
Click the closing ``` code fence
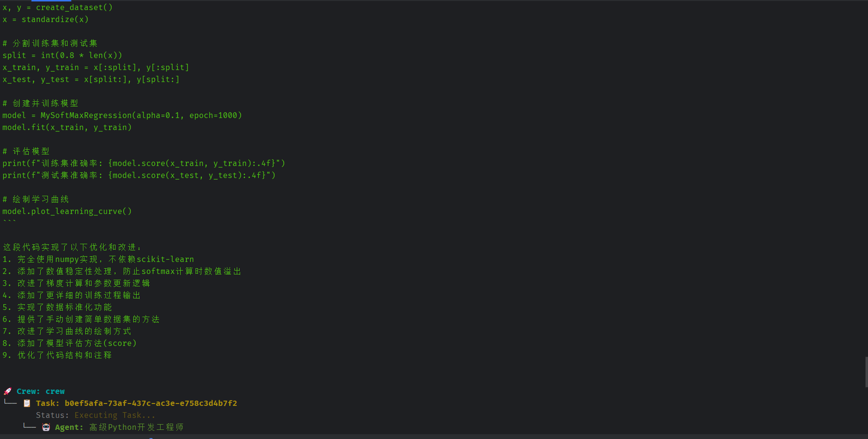point(10,222)
